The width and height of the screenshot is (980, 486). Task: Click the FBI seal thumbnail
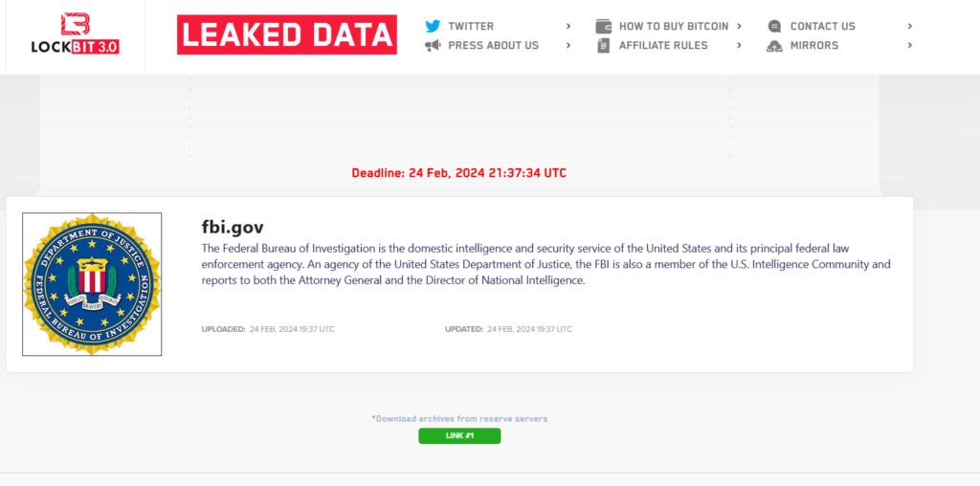coord(92,284)
